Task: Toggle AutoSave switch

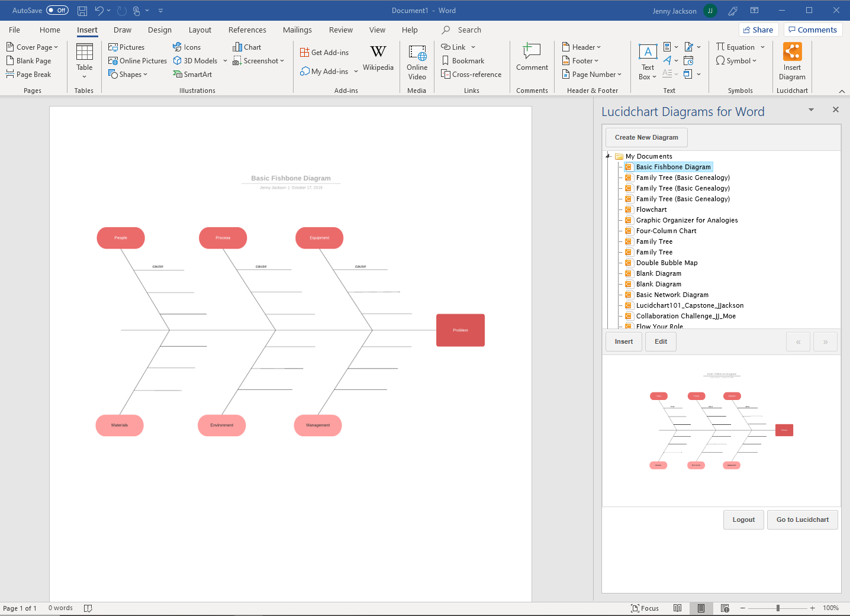Action: pyautogui.click(x=57, y=11)
